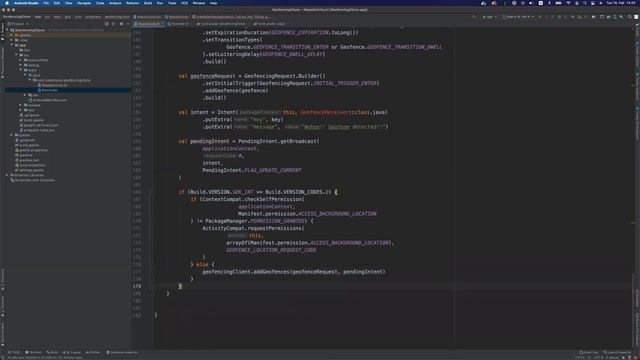Select the libs folder in project tree
This screenshot has width=640, height=360.
[x=25, y=50]
